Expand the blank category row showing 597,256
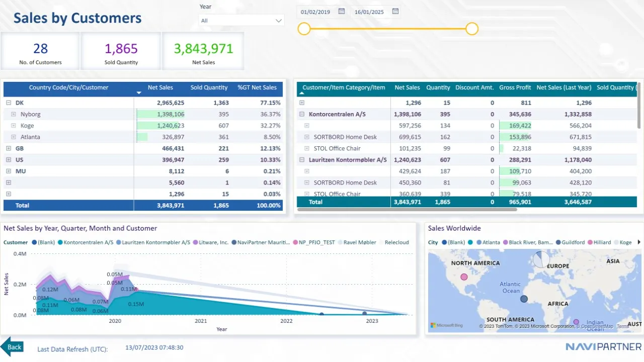 click(307, 126)
